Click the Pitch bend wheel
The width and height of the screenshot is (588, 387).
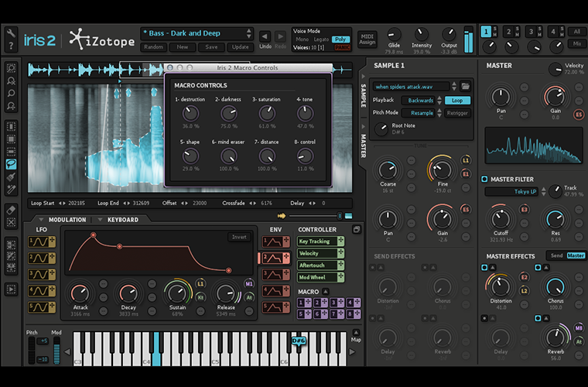[32, 351]
